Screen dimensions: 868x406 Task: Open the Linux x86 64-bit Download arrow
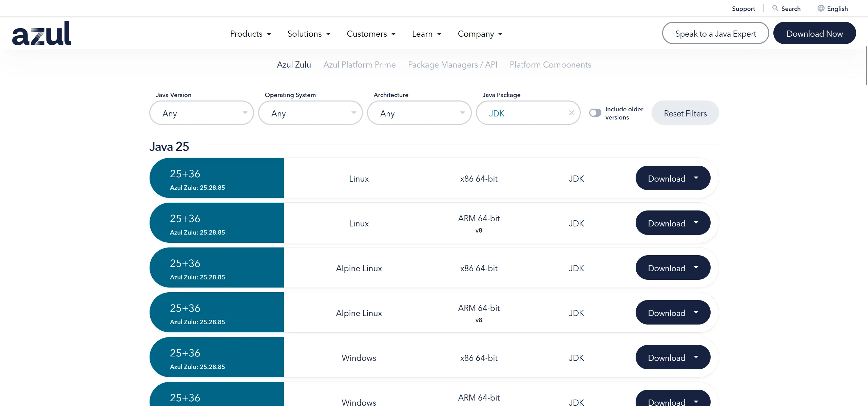tap(696, 178)
